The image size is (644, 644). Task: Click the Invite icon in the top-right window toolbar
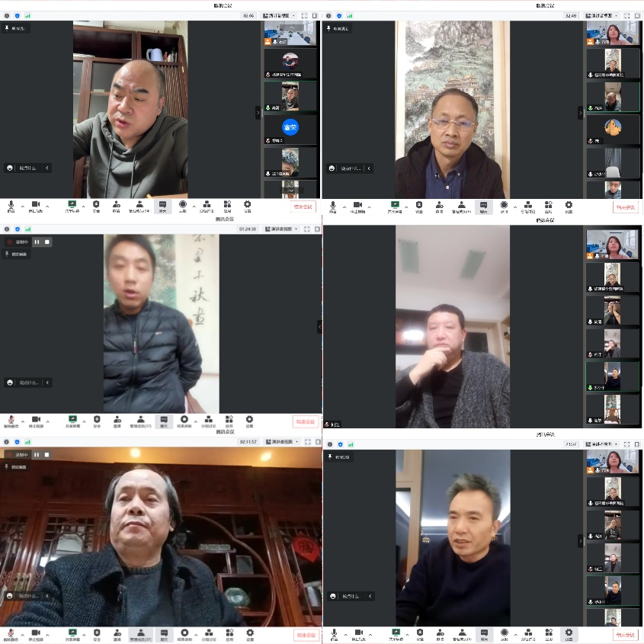(x=440, y=205)
